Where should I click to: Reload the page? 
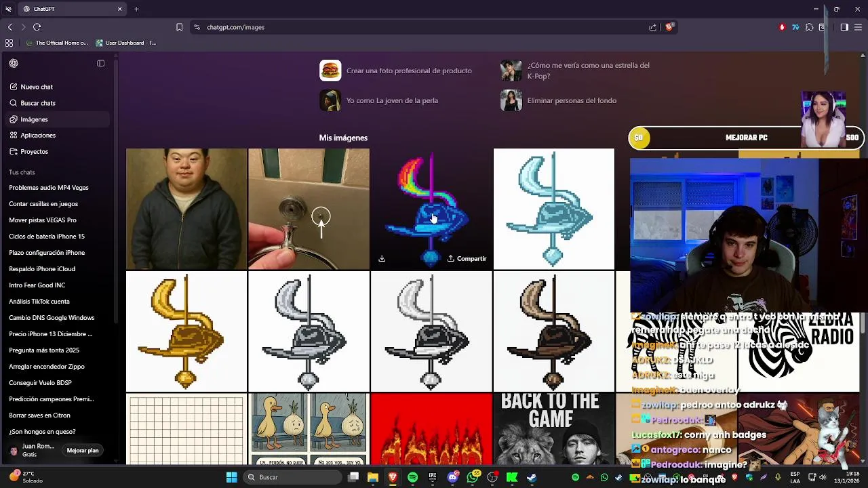[x=37, y=27]
